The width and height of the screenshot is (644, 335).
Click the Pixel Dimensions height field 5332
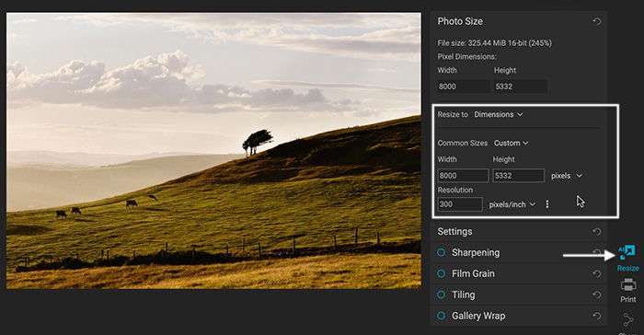pyautogui.click(x=520, y=87)
